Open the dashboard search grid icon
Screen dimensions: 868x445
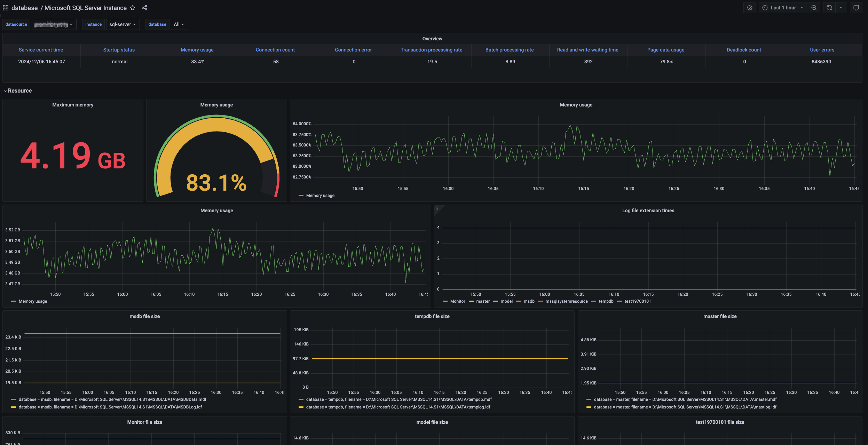coord(6,8)
